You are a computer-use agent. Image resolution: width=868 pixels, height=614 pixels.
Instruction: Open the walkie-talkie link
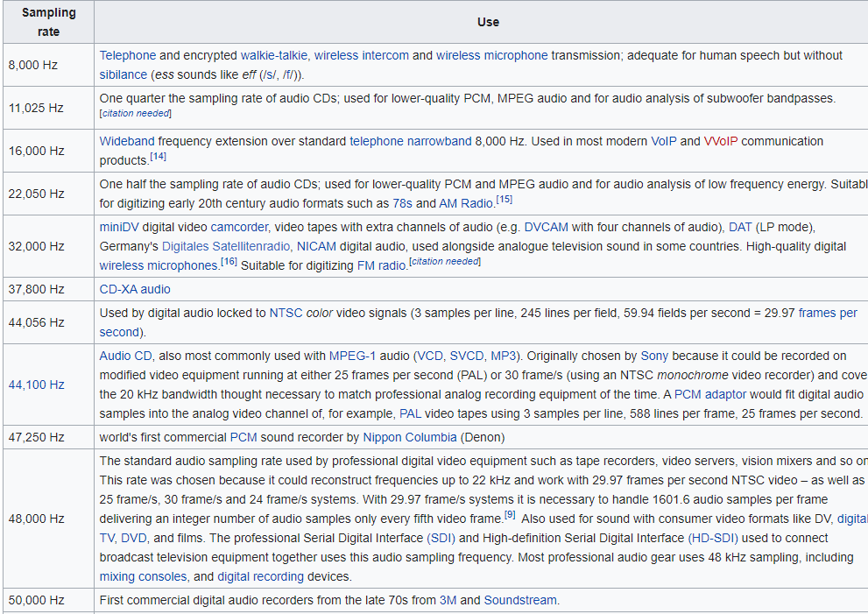pos(273,55)
